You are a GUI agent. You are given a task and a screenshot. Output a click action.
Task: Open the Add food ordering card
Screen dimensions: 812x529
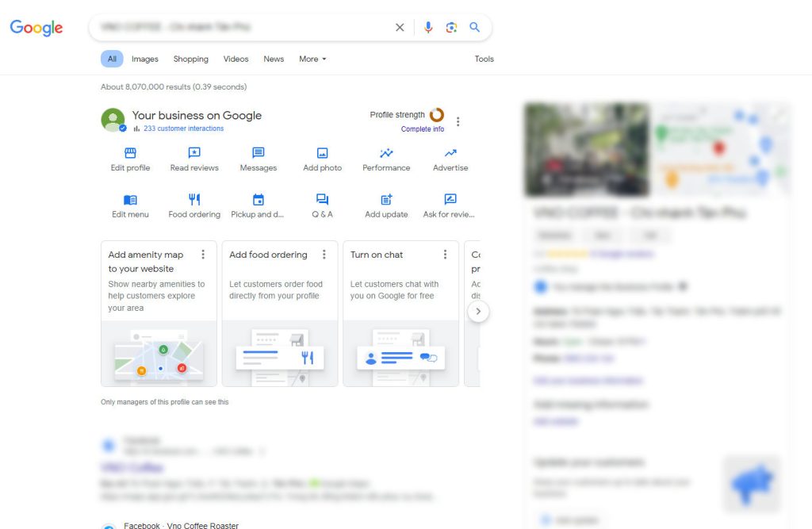(280, 313)
